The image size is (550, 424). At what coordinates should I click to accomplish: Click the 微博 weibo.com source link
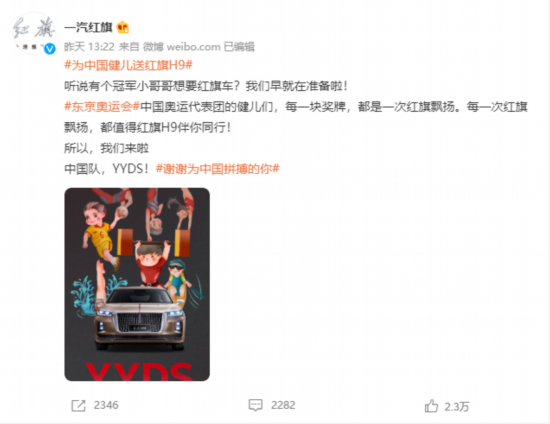point(182,47)
